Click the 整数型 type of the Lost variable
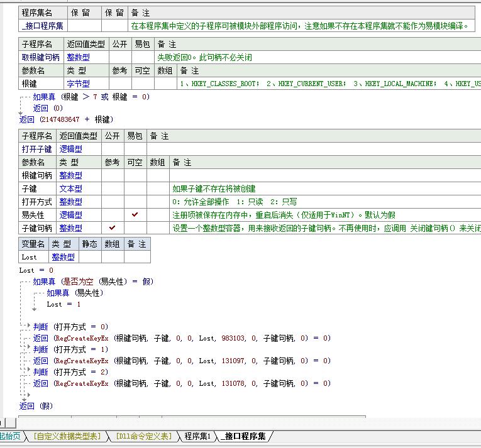Viewport: 481px width, 448px height. pyautogui.click(x=63, y=257)
